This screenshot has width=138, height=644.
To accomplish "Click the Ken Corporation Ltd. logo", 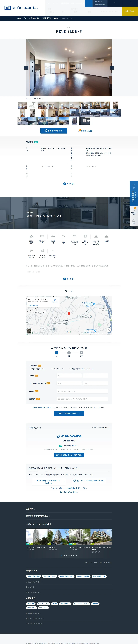I will [x=21, y=8].
